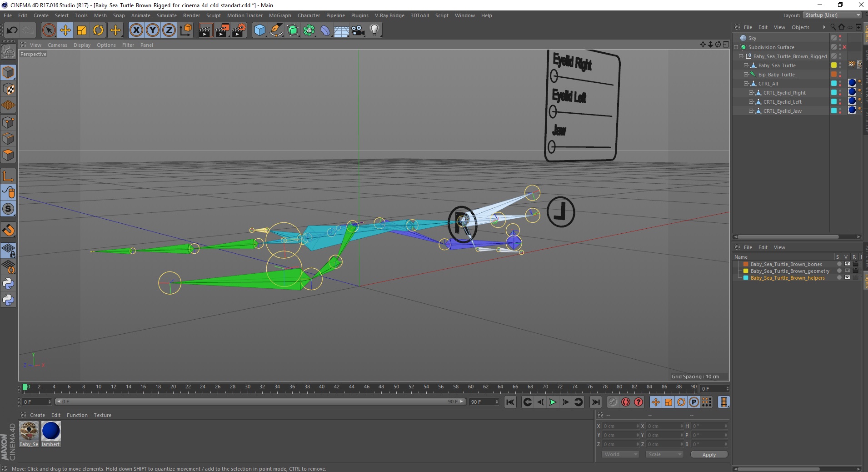The image size is (868, 472).
Task: Select the Sky object
Action: (752, 38)
